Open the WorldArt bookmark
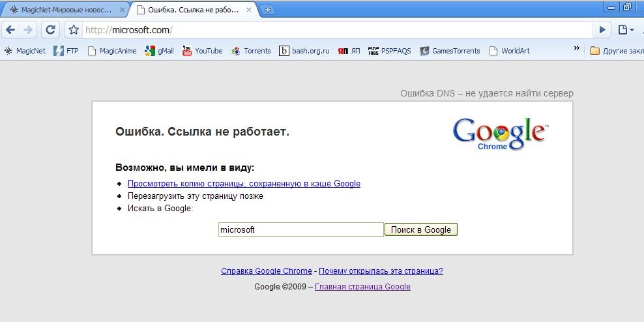 pos(509,51)
